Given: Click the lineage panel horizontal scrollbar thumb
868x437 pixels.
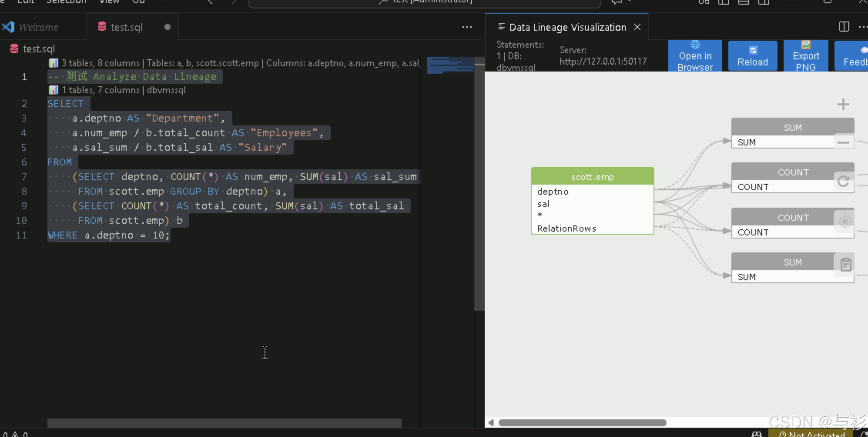Looking at the screenshot, I should [x=582, y=423].
